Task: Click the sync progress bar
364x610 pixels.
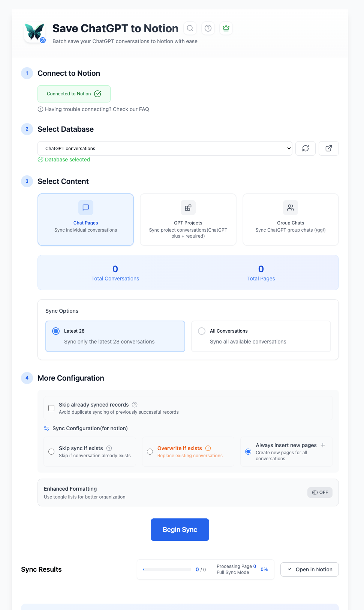Action: tap(167, 569)
